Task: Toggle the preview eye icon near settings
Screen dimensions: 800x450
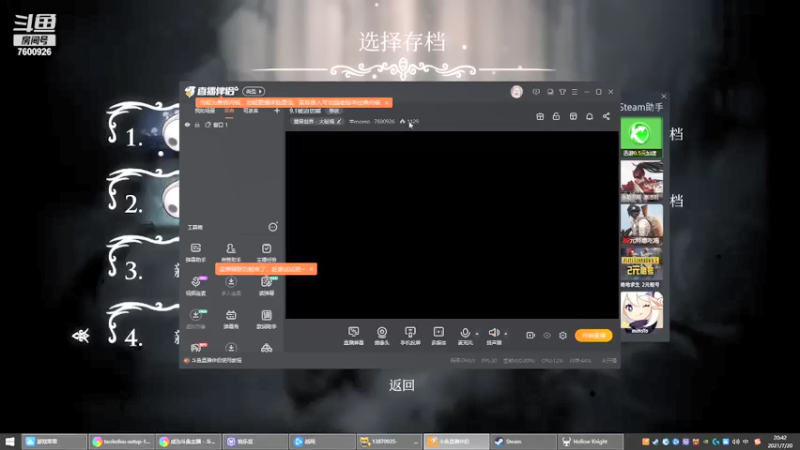Action: click(547, 335)
